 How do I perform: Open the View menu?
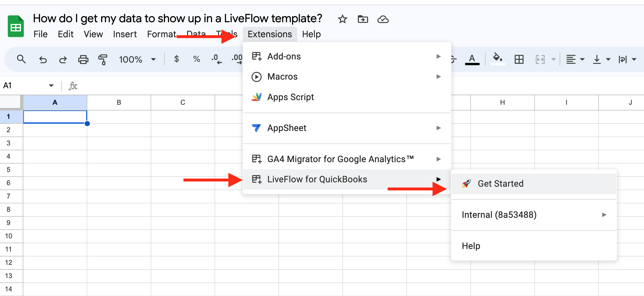(x=93, y=34)
